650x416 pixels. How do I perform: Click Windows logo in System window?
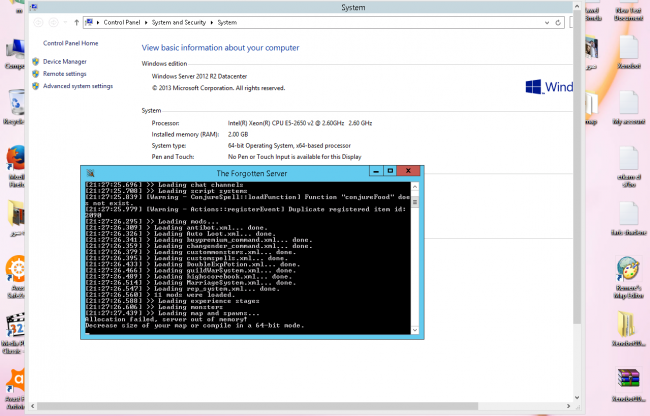coord(533,87)
